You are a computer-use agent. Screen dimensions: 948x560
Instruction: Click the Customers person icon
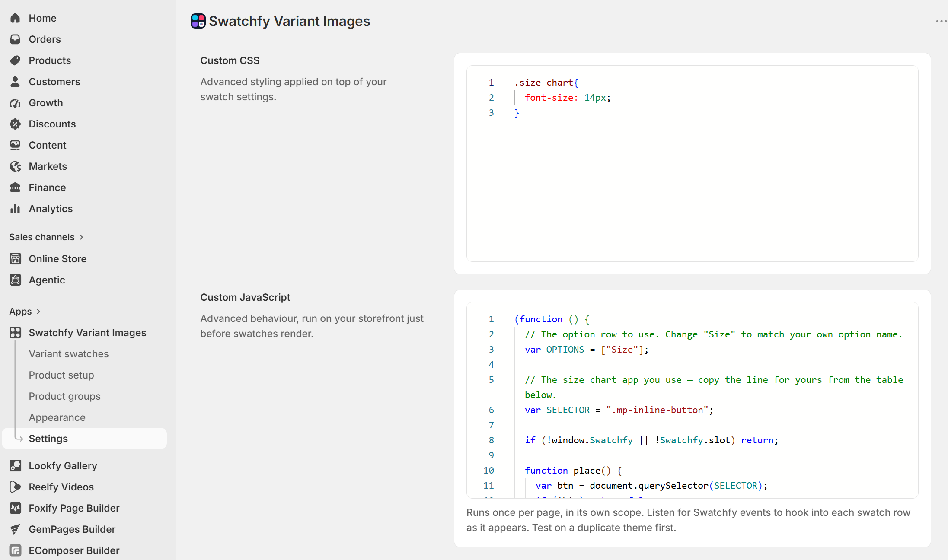coord(15,82)
